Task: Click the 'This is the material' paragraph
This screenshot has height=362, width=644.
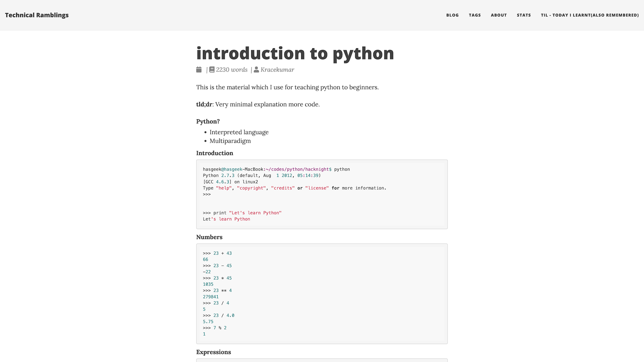Action: coord(287,87)
